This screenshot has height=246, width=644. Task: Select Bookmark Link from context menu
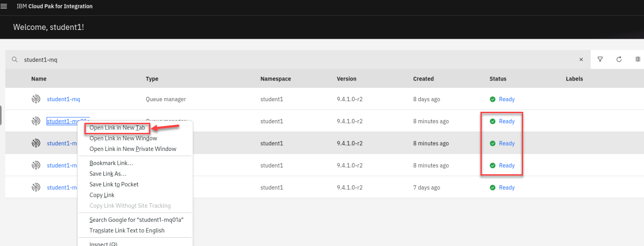[x=111, y=163]
